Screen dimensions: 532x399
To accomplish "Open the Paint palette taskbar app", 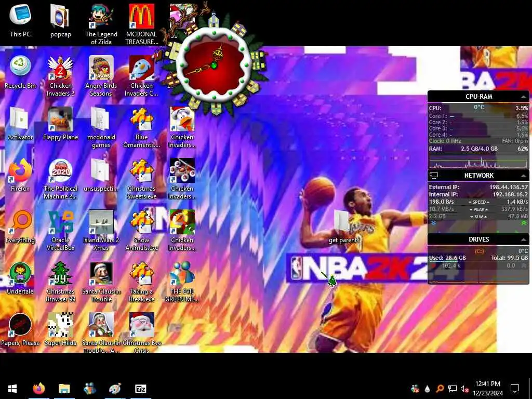I will [x=115, y=389].
